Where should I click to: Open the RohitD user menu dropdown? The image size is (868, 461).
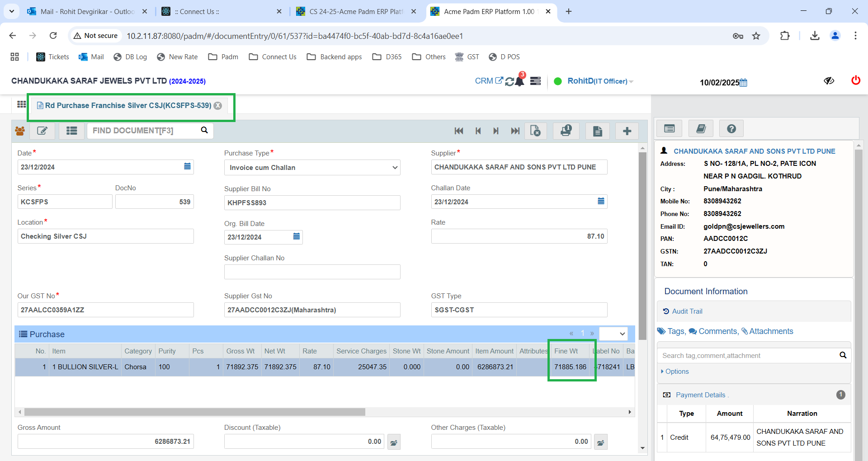600,81
